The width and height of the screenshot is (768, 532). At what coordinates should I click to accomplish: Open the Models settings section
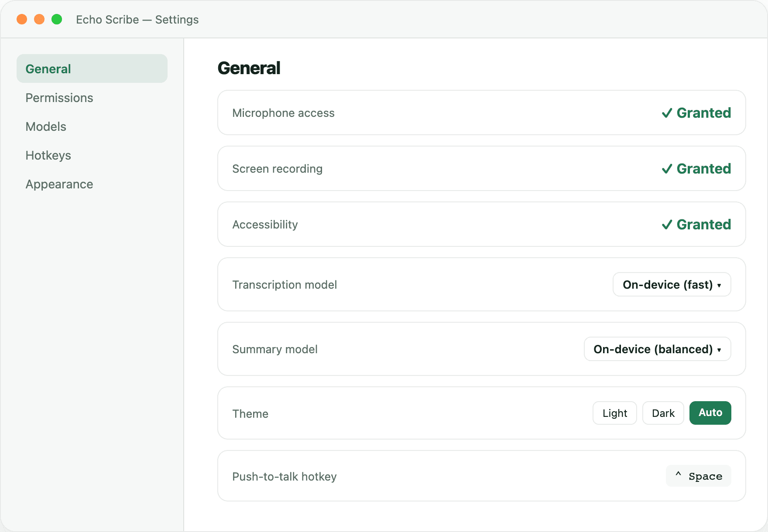pyautogui.click(x=92, y=126)
